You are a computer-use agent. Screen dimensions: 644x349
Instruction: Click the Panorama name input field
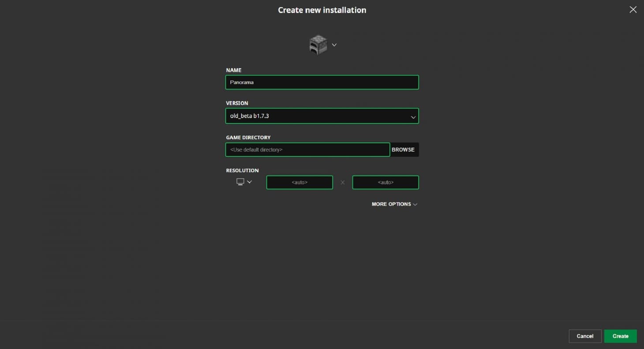322,82
